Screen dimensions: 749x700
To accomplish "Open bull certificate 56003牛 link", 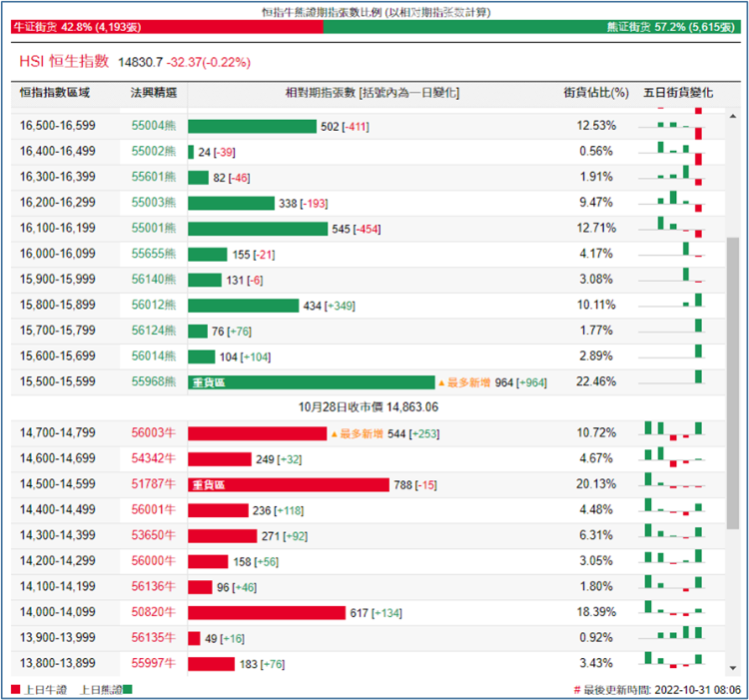I will pyautogui.click(x=154, y=433).
